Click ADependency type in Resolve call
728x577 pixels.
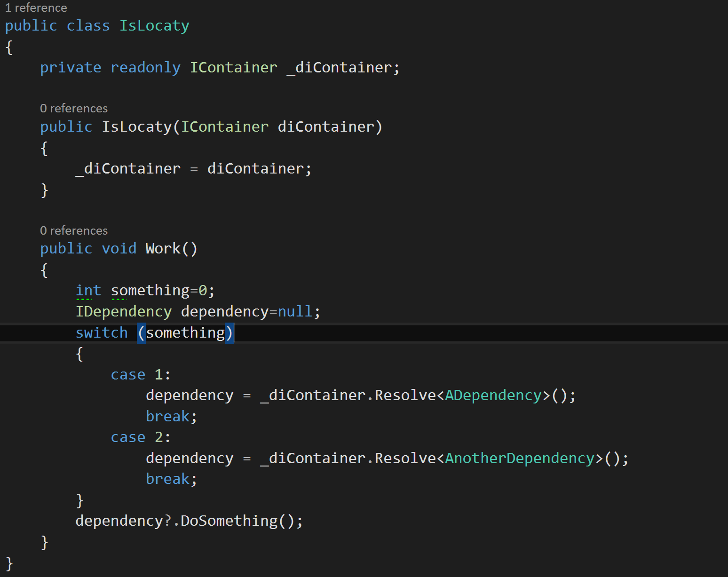point(493,395)
